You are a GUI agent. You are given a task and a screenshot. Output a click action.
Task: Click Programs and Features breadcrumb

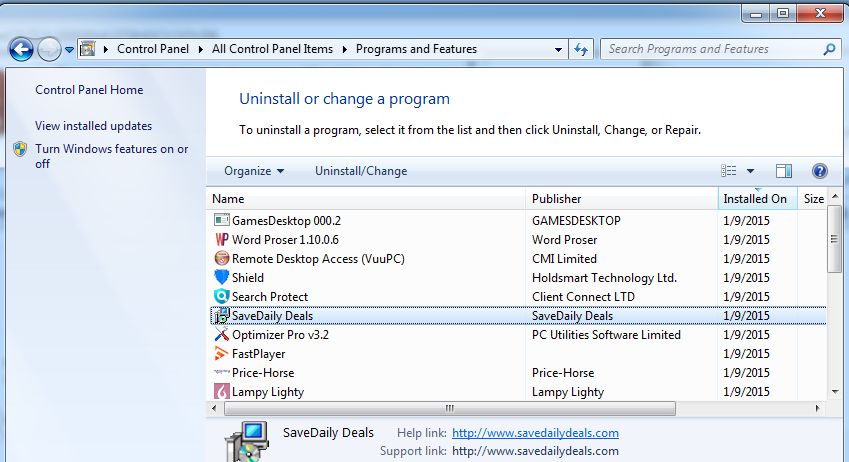pyautogui.click(x=416, y=49)
